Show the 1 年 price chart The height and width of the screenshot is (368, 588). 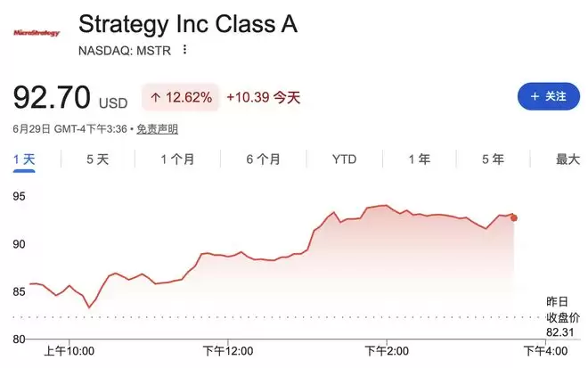click(x=420, y=159)
